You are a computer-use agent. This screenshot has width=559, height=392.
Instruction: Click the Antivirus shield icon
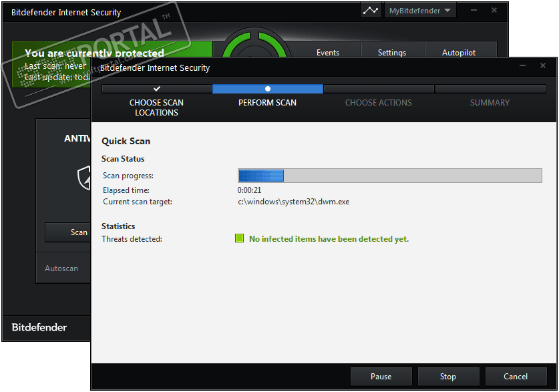click(84, 178)
